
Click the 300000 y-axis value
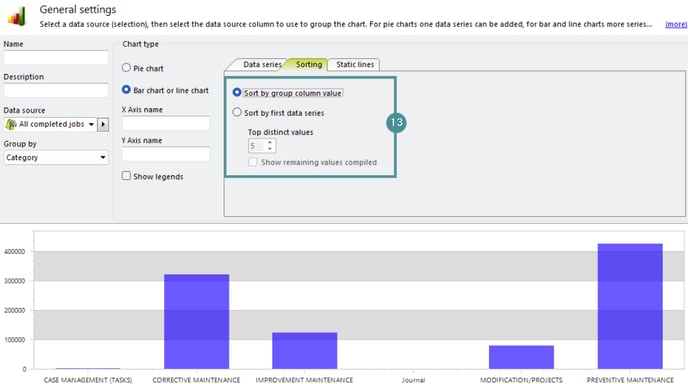click(14, 281)
